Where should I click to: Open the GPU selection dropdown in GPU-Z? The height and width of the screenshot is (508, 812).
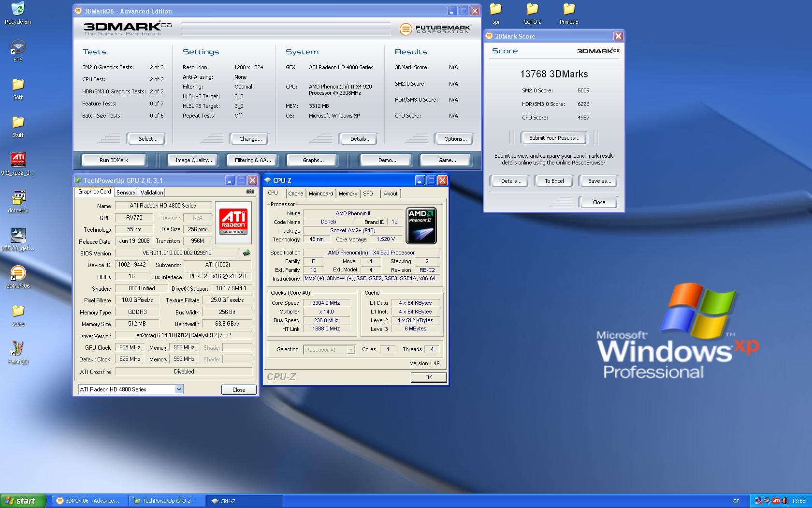(179, 389)
